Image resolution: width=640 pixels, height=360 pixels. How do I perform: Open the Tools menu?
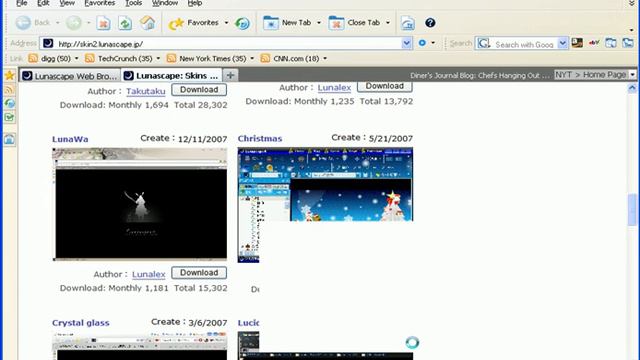coord(133,3)
